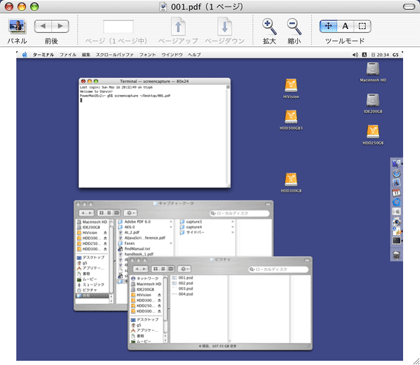Expand the Adobe PDF 6.0 folder arrow
The height and width of the screenshot is (365, 420).
171,222
